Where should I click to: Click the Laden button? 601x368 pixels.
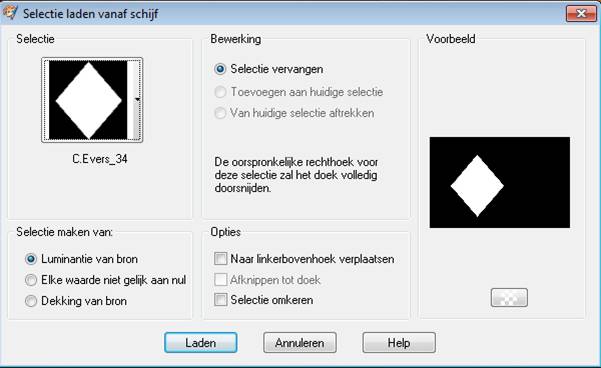(x=200, y=342)
